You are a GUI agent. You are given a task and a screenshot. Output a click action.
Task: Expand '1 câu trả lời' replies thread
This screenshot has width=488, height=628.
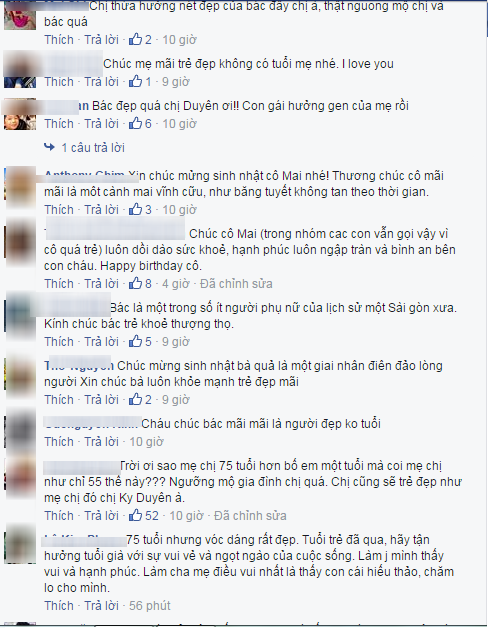[93, 148]
